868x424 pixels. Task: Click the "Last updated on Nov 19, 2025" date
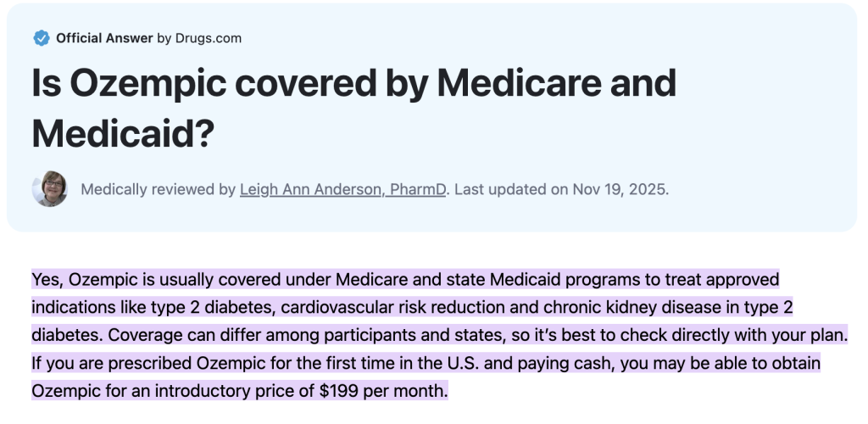click(561, 189)
